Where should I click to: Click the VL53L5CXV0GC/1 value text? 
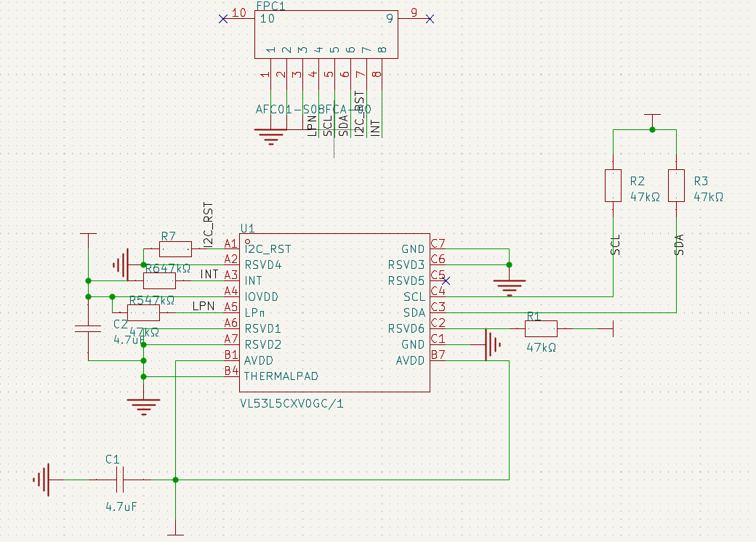[x=291, y=403]
